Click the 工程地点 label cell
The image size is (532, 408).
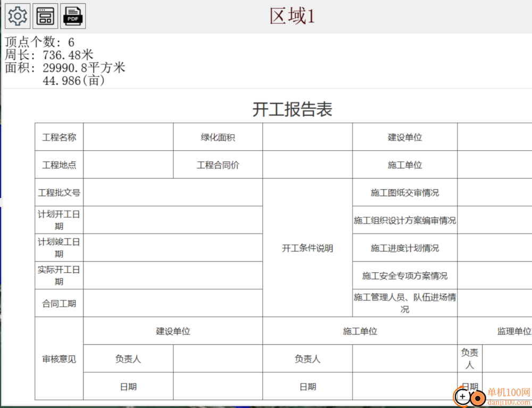pyautogui.click(x=59, y=165)
